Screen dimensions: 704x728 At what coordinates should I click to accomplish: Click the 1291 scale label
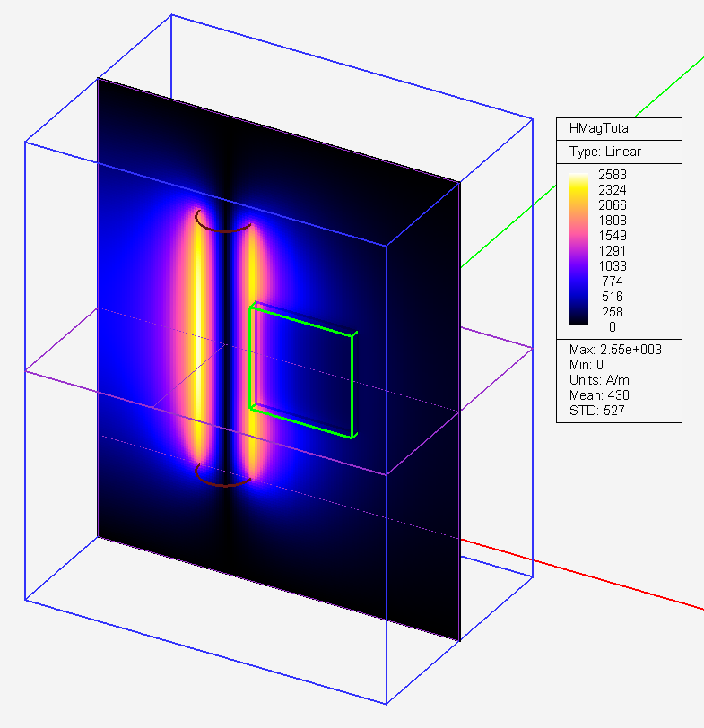coord(612,251)
